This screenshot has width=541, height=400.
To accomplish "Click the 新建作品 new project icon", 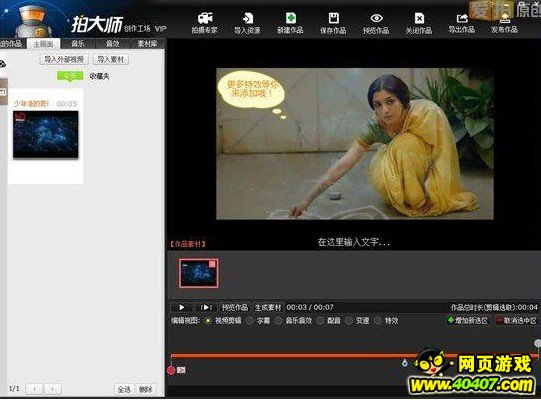I will pyautogui.click(x=291, y=18).
